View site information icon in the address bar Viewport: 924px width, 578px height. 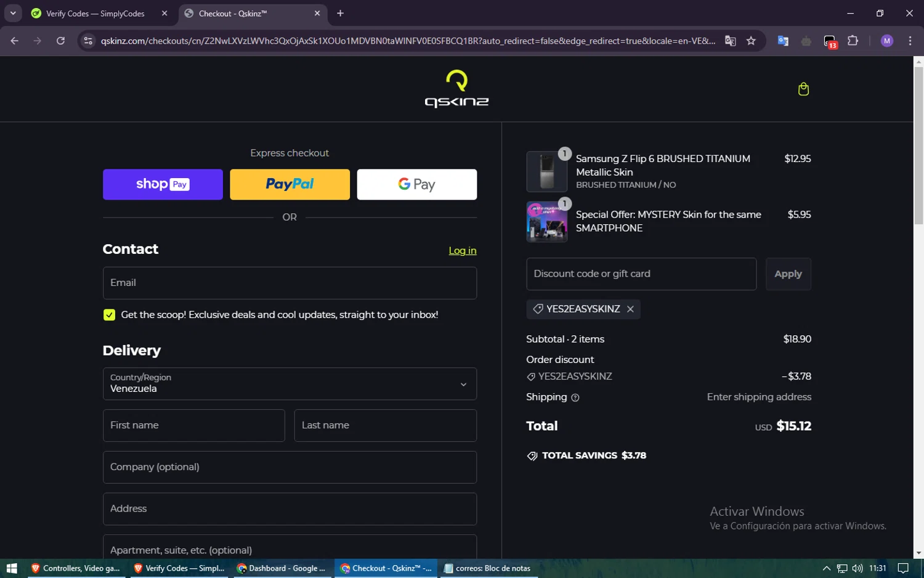88,41
